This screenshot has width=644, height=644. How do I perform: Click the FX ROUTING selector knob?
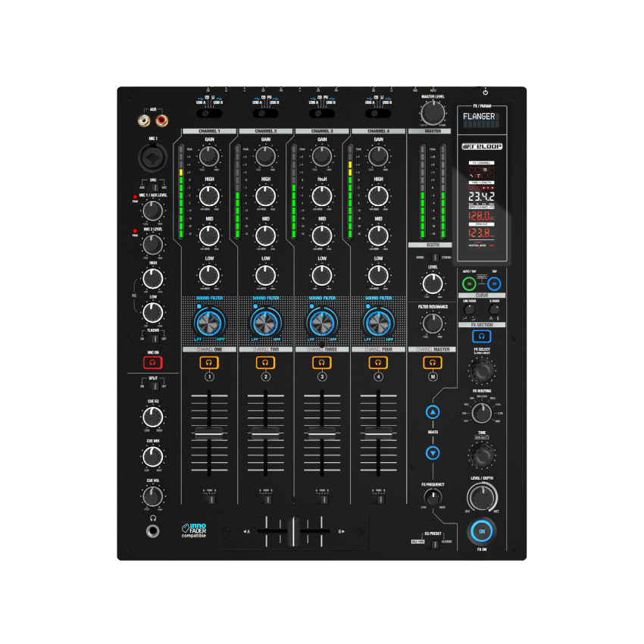[481, 413]
